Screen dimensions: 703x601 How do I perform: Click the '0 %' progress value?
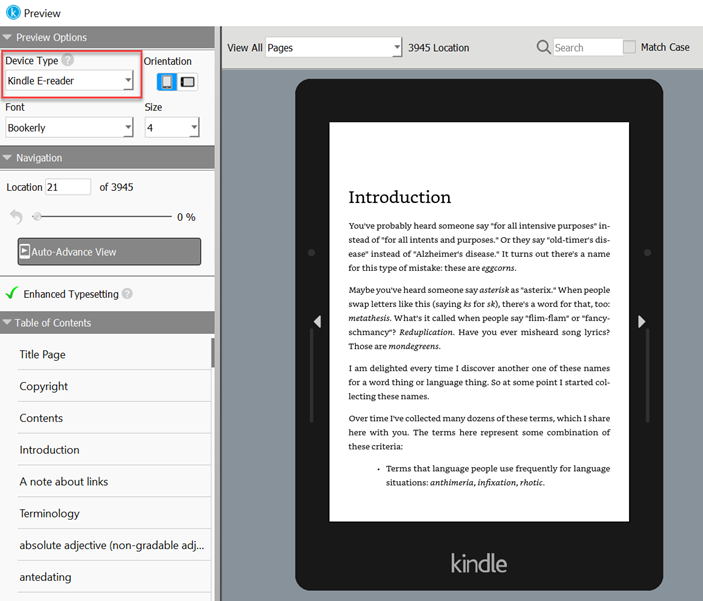click(186, 217)
